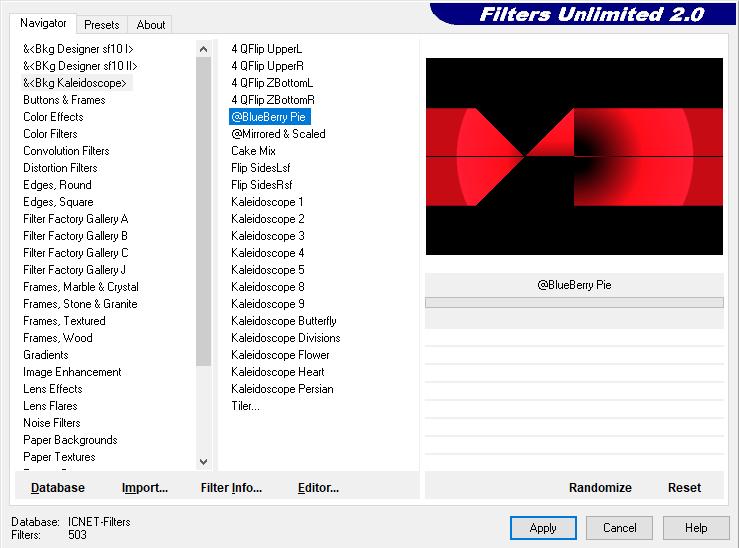The width and height of the screenshot is (739, 548).
Task: Select the &<Bkg Kaleidoscope> category
Action: [x=75, y=83]
